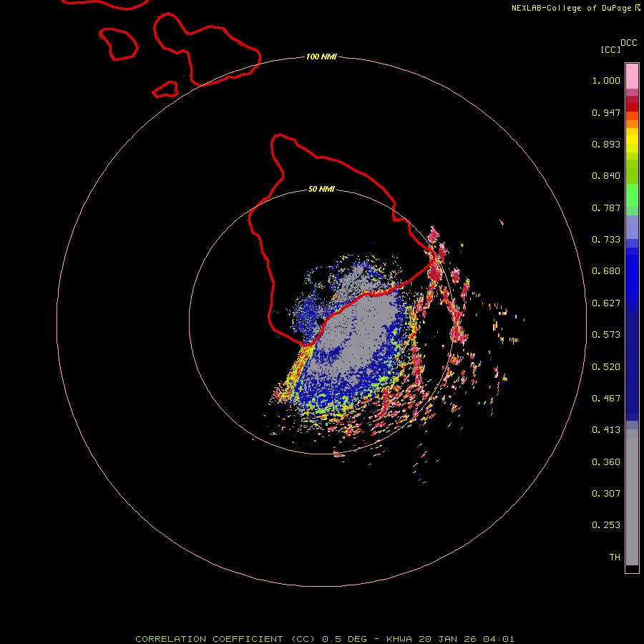Click the NEXLAB-College of DuPage label
Image resolution: width=644 pixels, height=644 pixels.
(x=571, y=8)
